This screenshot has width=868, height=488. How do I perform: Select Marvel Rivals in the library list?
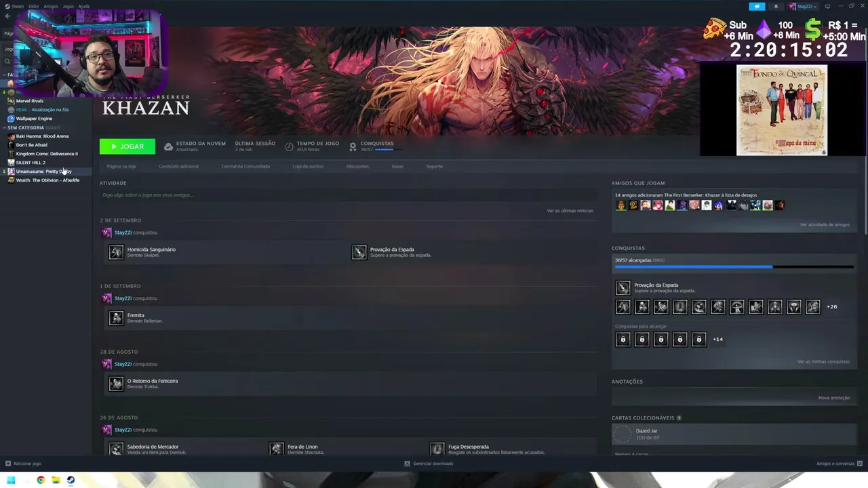30,101
